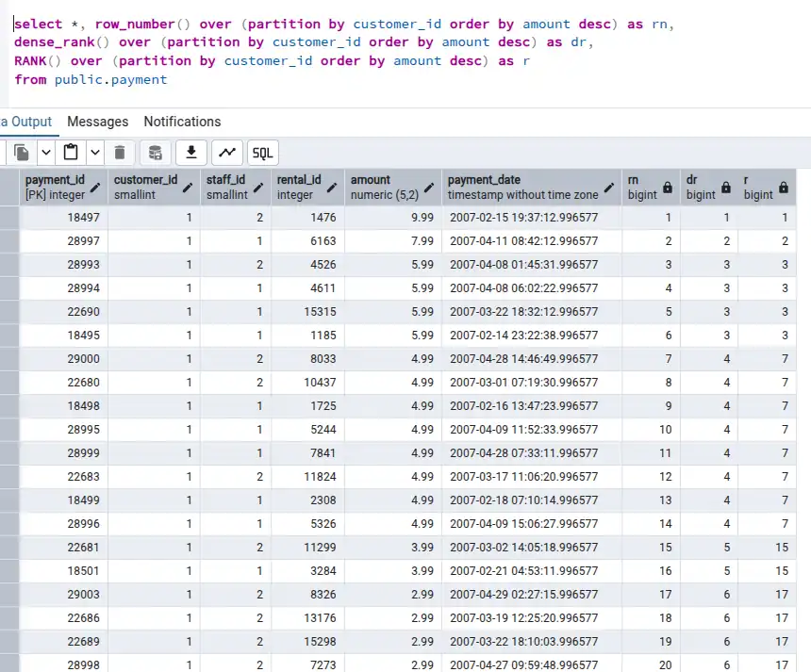
Task: Click 'dense_rank' in the query editor
Action: click(x=55, y=42)
